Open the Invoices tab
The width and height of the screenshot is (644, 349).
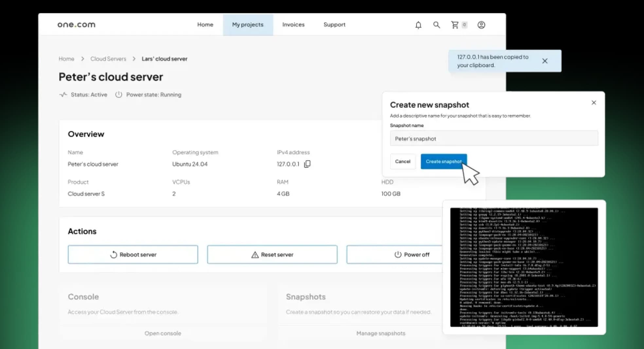point(293,25)
